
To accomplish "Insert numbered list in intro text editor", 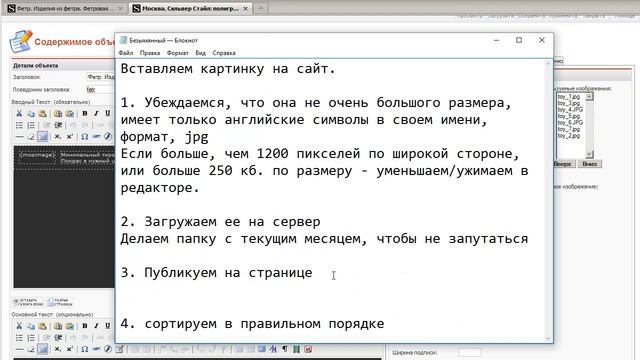I will pos(31,125).
